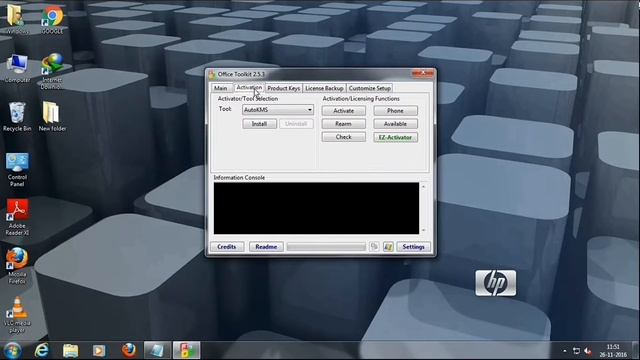Launch the VLC media player shortcut

[x=17, y=315]
